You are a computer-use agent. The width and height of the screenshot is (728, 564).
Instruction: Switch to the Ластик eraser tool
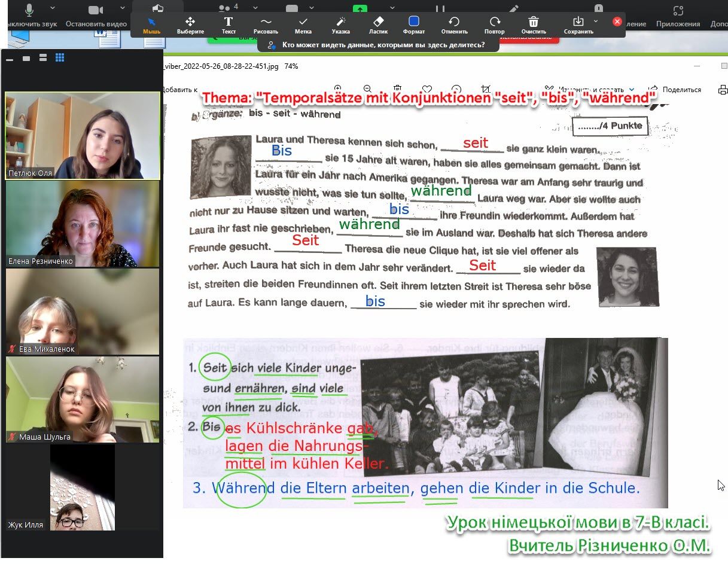pyautogui.click(x=378, y=25)
